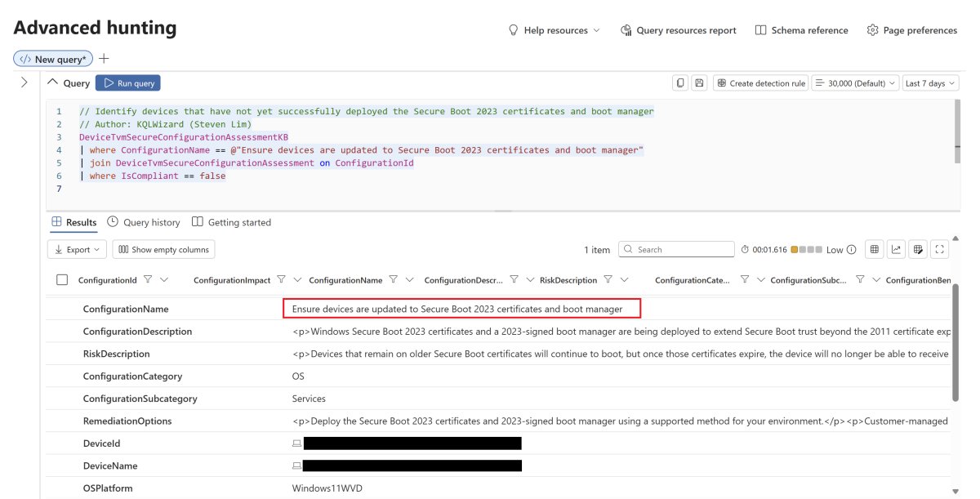Open the Help resources dropdown
The width and height of the screenshot is (980, 499).
tap(554, 30)
